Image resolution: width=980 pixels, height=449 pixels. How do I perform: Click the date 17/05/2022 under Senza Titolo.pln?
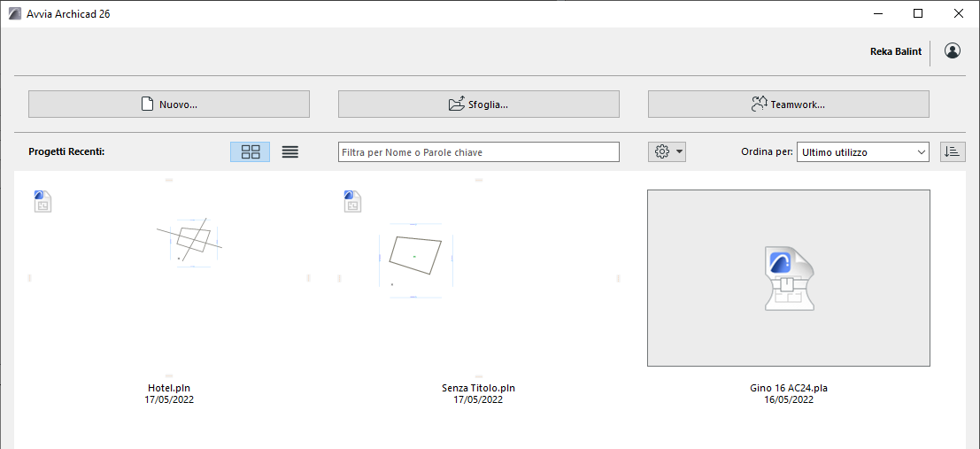pyautogui.click(x=479, y=399)
